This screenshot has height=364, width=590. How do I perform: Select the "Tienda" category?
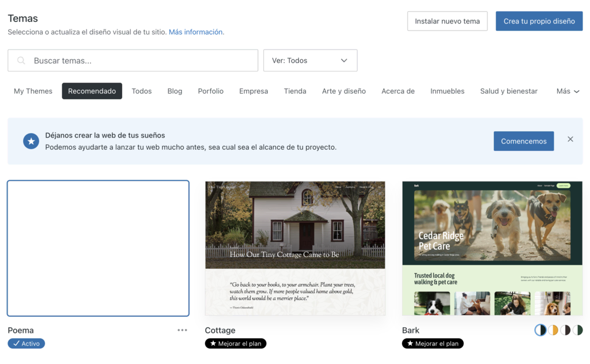294,90
